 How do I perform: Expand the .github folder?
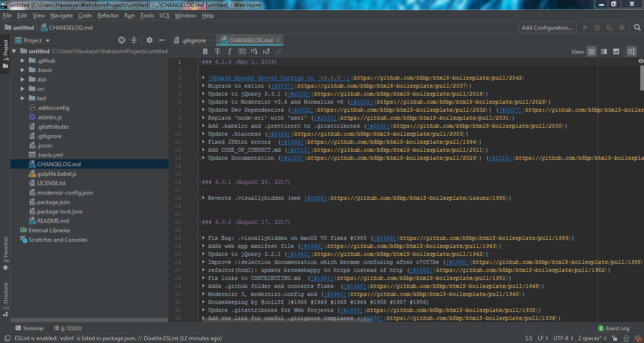(23, 61)
